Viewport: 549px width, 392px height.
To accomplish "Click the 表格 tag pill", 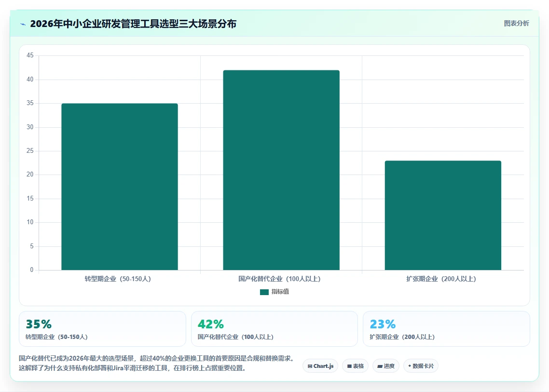I will [355, 366].
